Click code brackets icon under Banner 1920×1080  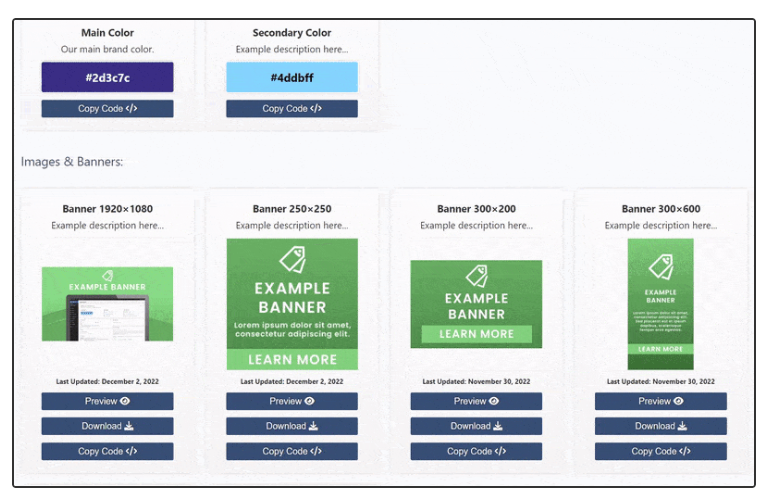pyautogui.click(x=131, y=451)
